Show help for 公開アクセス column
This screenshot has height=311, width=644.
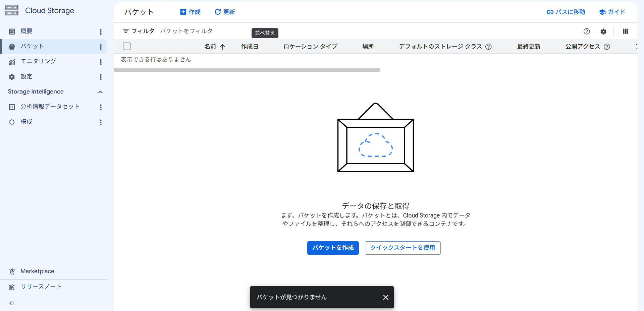coord(607,47)
